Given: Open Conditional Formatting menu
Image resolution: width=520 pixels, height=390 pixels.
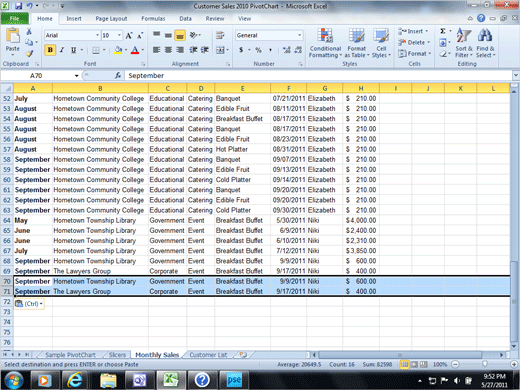Looking at the screenshot, I should [325, 43].
